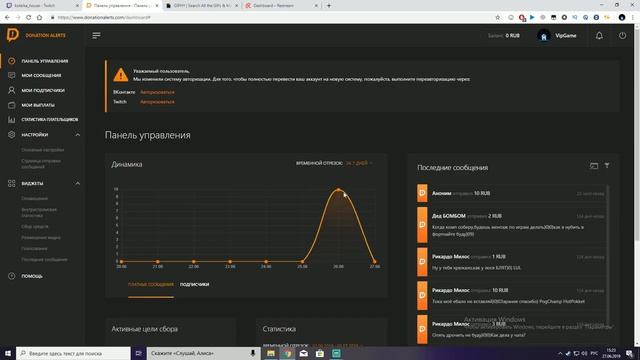The width and height of the screenshot is (640, 360).
Task: Open File Explorer from the taskbar
Action: point(271,353)
